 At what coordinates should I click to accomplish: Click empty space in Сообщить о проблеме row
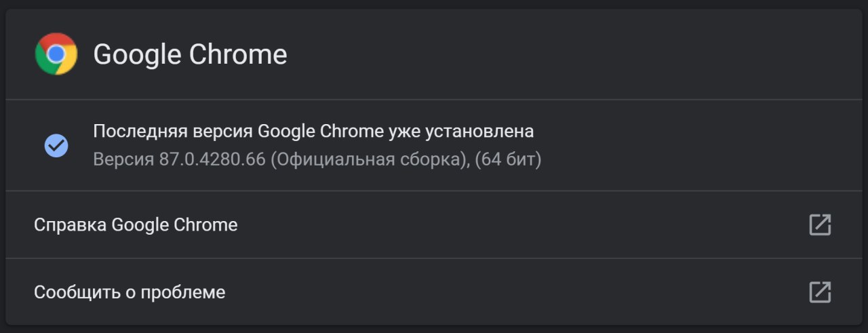coord(515,292)
